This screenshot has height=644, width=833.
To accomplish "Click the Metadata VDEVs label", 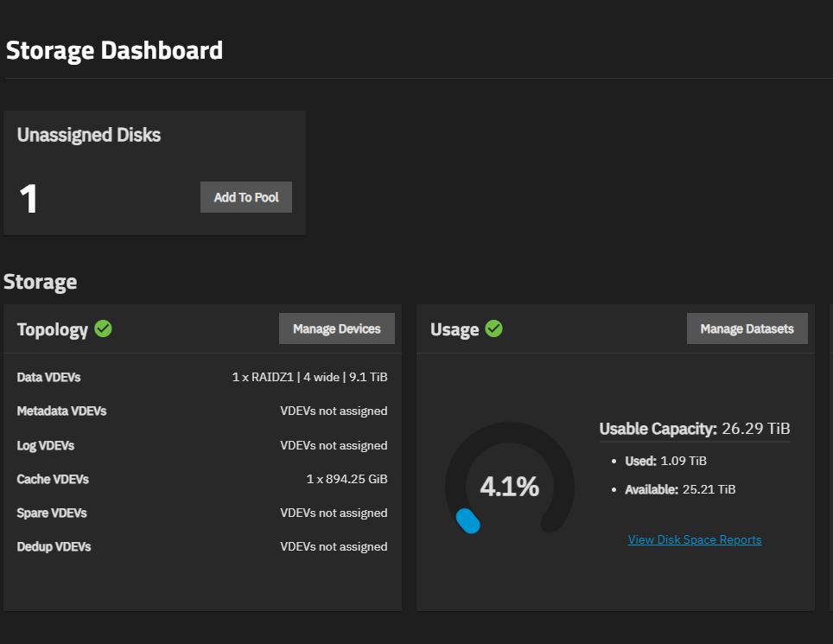I will 61,411.
